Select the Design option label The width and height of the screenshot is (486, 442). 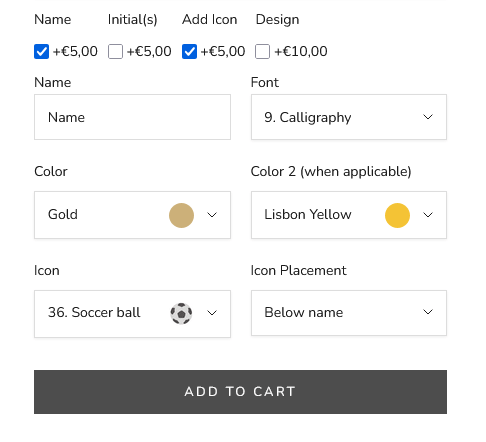click(x=277, y=20)
